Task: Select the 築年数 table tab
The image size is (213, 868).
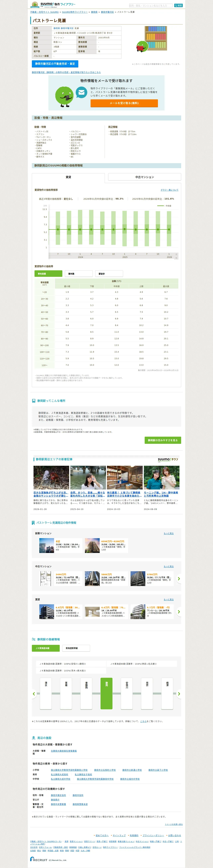Action: 78,274
